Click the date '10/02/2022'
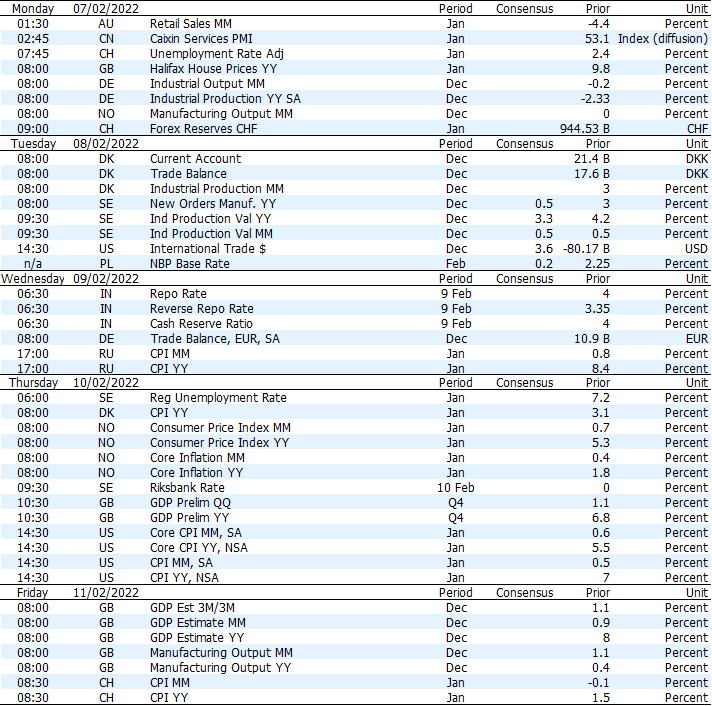 pos(106,382)
